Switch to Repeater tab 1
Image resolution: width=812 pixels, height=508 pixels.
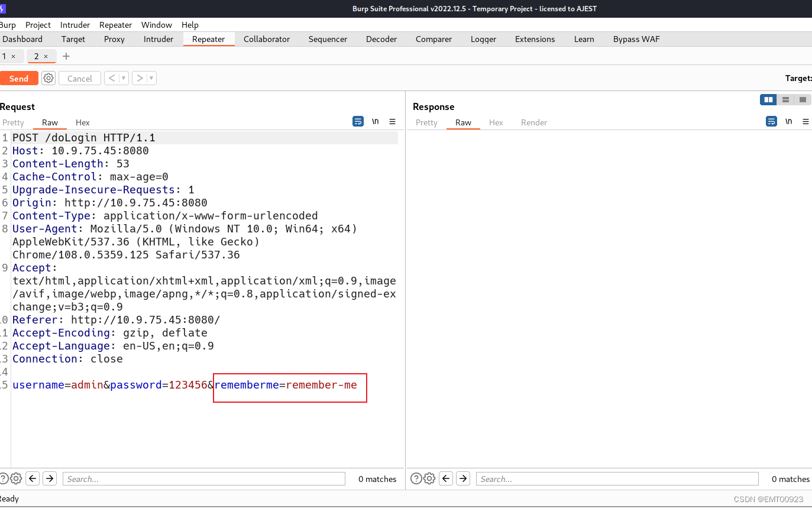point(4,56)
